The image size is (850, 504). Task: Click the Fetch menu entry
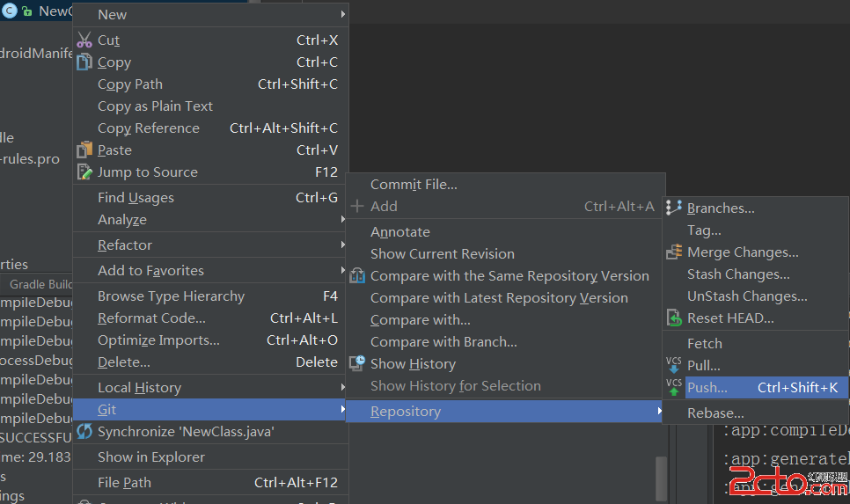(705, 344)
